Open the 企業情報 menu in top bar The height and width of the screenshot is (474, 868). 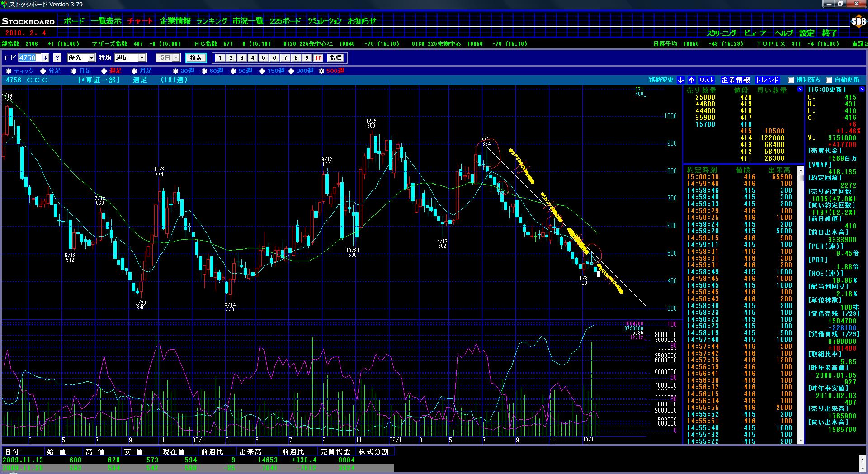pos(175,21)
